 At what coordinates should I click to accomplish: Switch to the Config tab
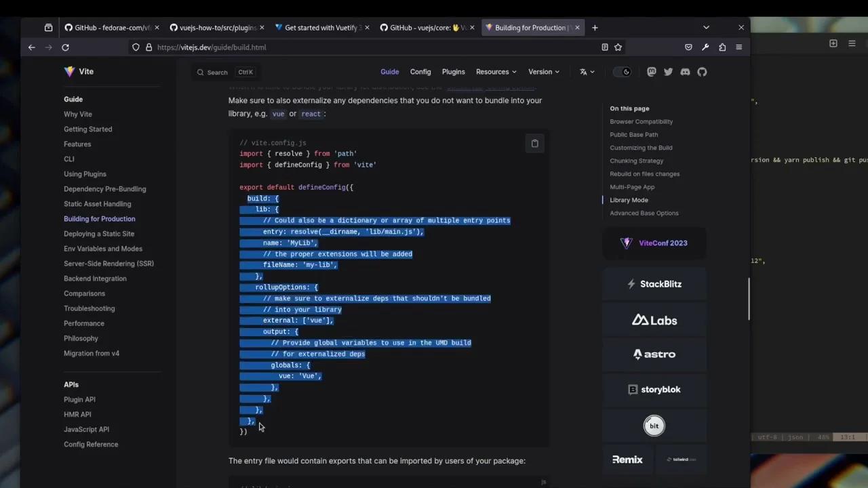pyautogui.click(x=420, y=71)
